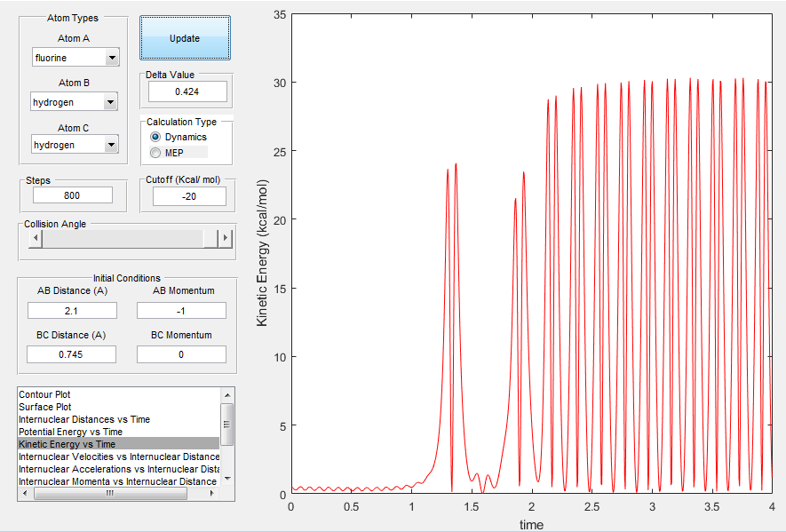
Task: Click the Collision Angle slider right arrow
Action: 226,239
